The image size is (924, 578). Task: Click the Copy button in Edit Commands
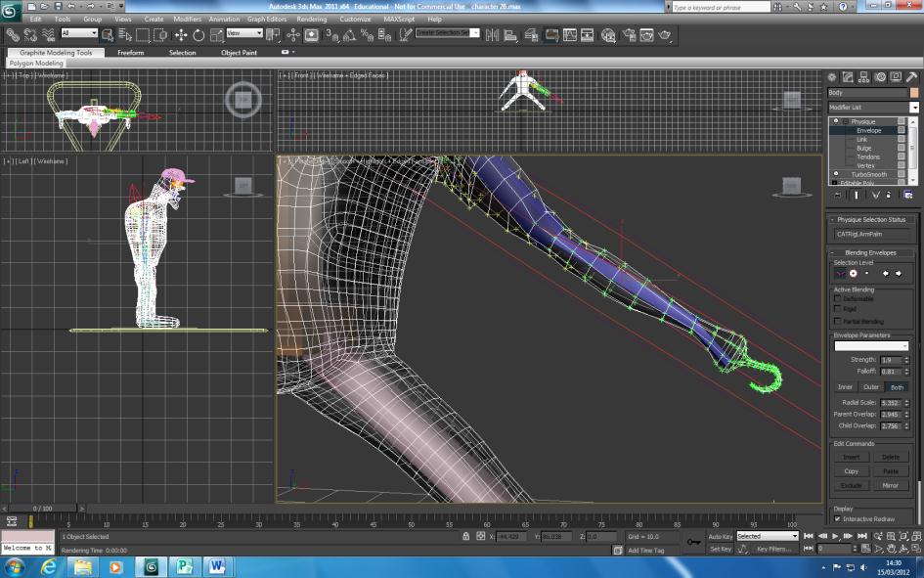click(851, 471)
